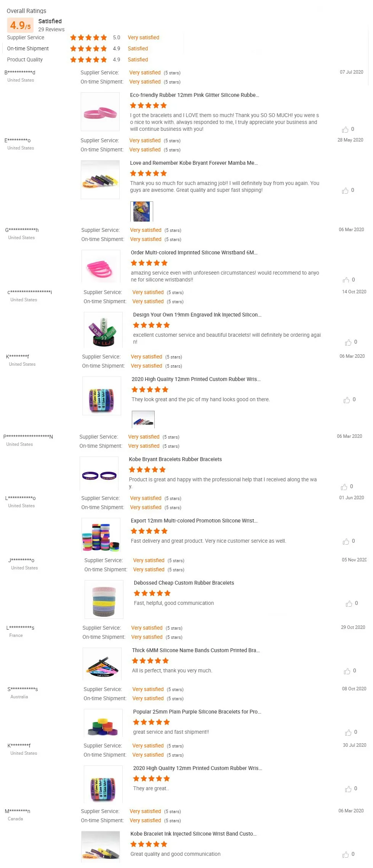The height and width of the screenshot is (868, 373).
Task: Enlarge the customer photo under the Kobe review
Action: click(x=142, y=212)
